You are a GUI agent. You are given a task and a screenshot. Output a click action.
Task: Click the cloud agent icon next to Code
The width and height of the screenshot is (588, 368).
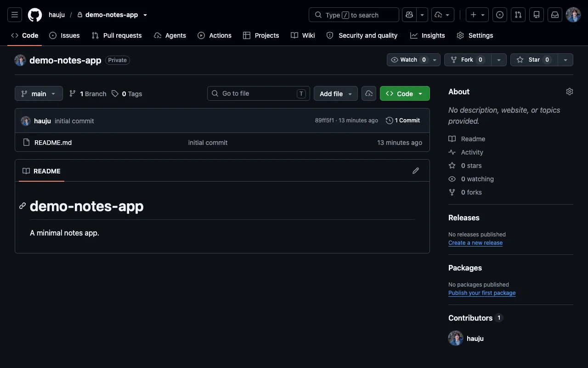(x=369, y=93)
